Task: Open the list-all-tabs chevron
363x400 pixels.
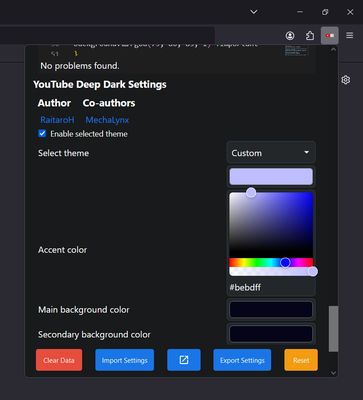Action: coord(254,12)
